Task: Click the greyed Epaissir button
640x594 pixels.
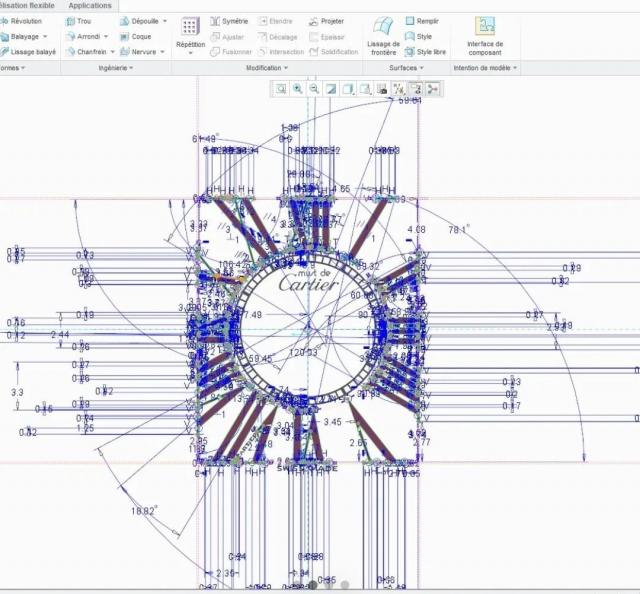Action: 327,37
